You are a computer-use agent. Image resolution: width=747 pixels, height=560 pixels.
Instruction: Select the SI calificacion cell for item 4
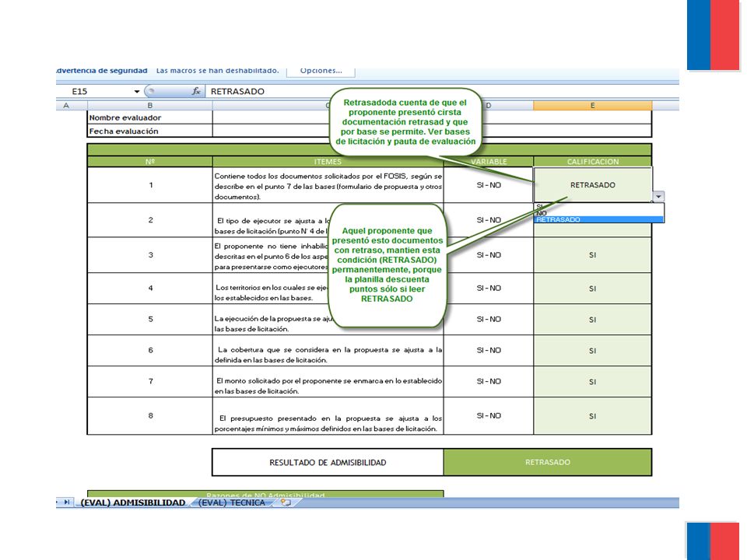pyautogui.click(x=592, y=288)
